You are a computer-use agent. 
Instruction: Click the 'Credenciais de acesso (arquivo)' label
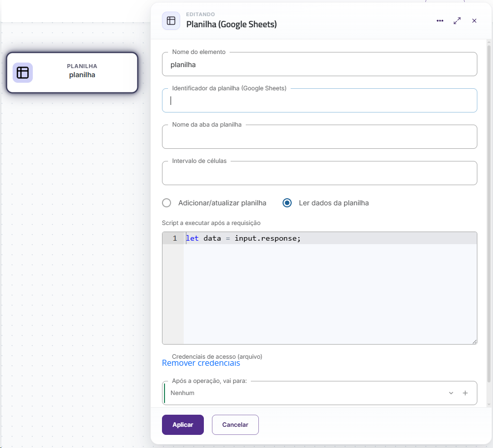[217, 356]
